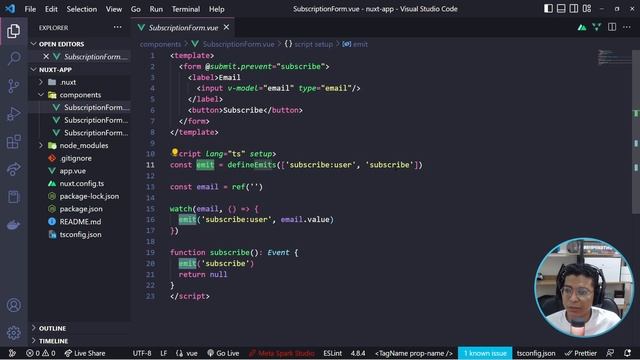The width and height of the screenshot is (640, 360).
Task: Open the Source Control view
Action: point(13,86)
